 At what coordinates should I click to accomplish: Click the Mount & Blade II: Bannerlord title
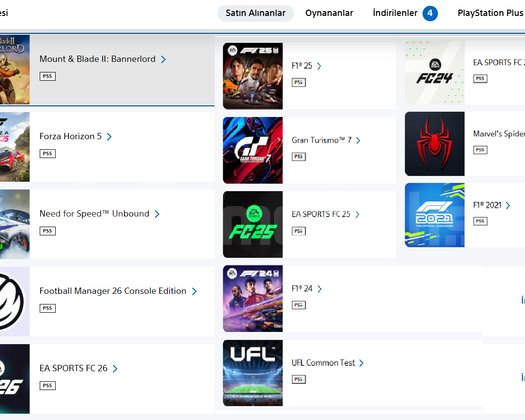(97, 59)
